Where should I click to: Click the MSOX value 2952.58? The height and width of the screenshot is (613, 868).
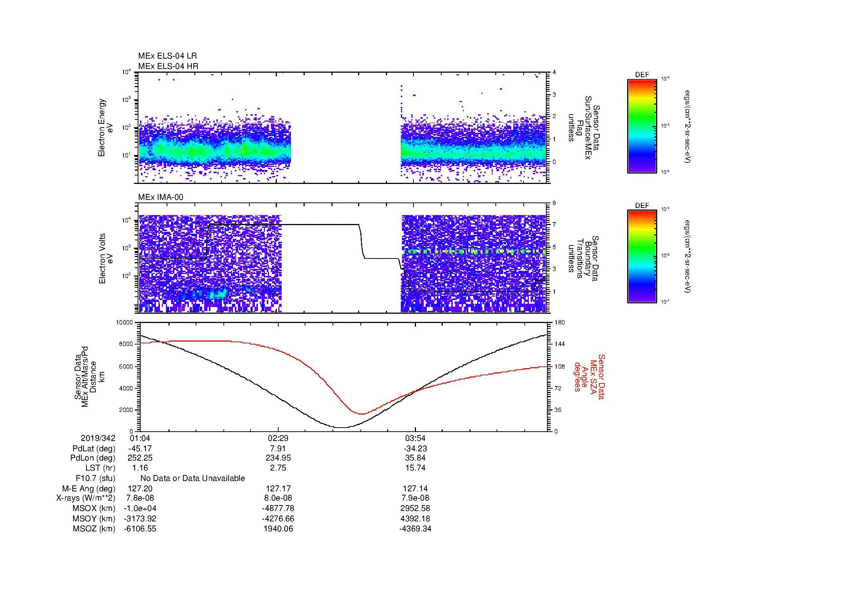point(416,508)
